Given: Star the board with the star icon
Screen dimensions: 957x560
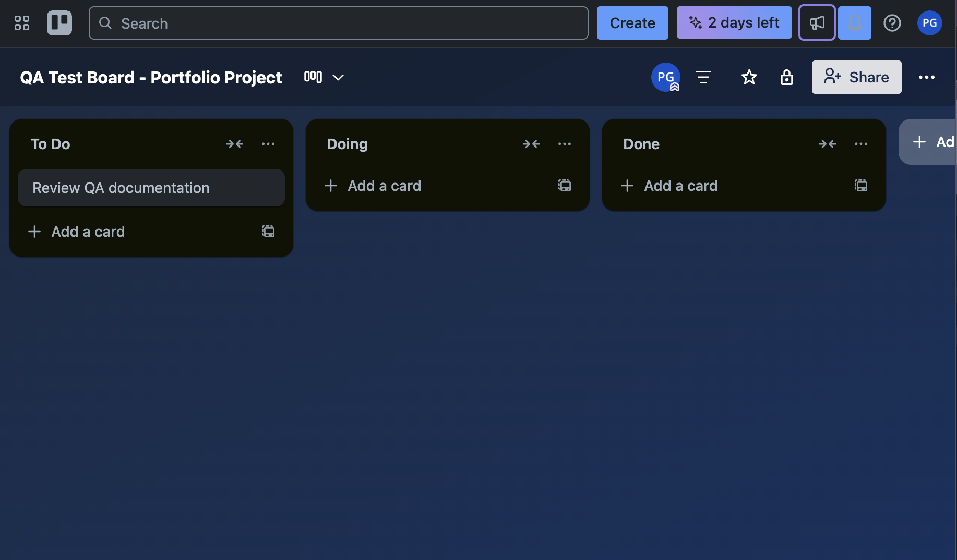Looking at the screenshot, I should point(749,77).
